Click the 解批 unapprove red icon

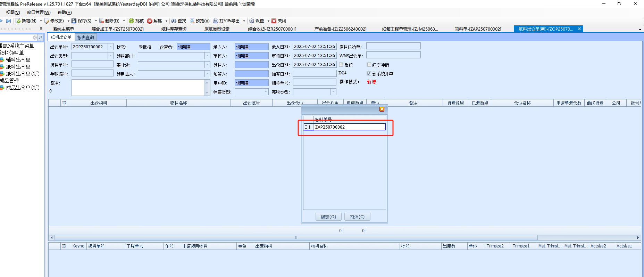150,21
